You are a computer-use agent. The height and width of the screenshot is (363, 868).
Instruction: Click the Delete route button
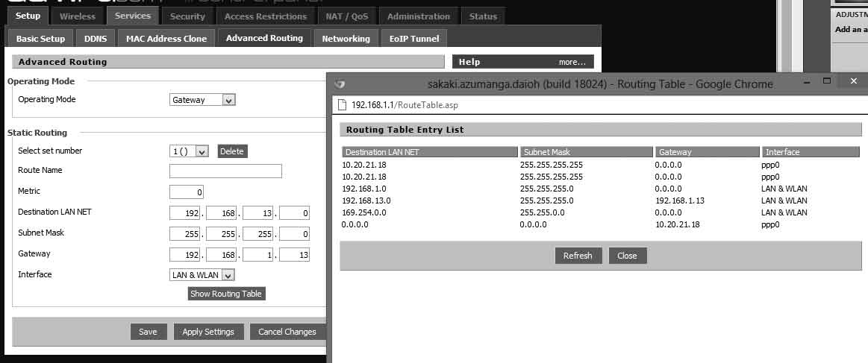pyautogui.click(x=231, y=151)
